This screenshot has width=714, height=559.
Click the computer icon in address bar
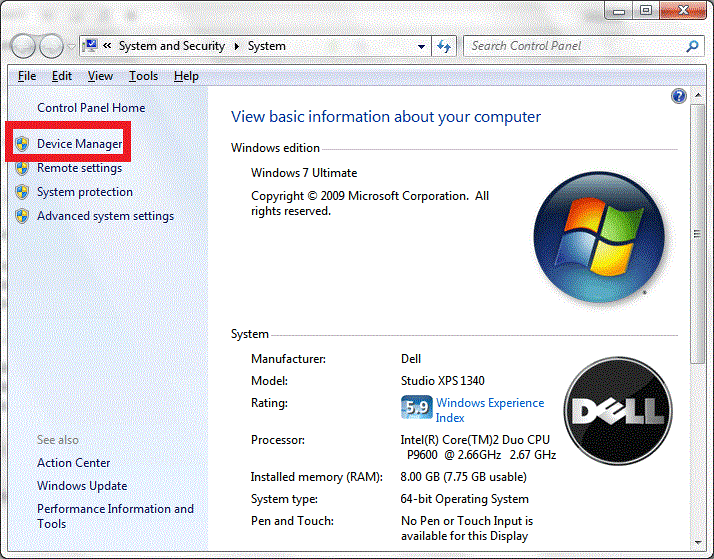tap(91, 46)
